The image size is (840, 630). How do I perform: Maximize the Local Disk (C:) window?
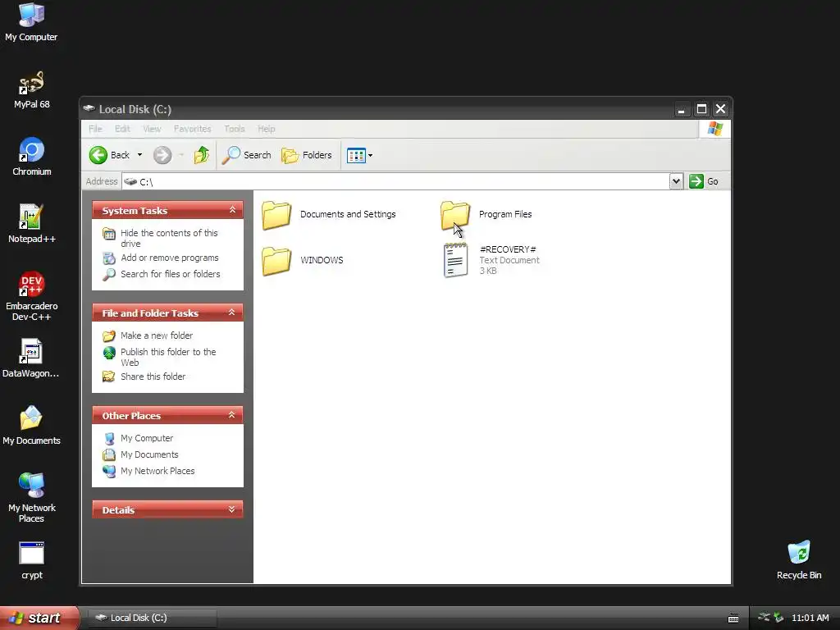701,109
